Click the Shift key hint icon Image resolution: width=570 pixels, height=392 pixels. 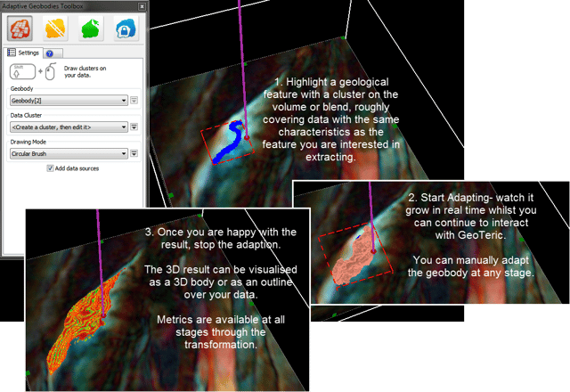click(22, 71)
